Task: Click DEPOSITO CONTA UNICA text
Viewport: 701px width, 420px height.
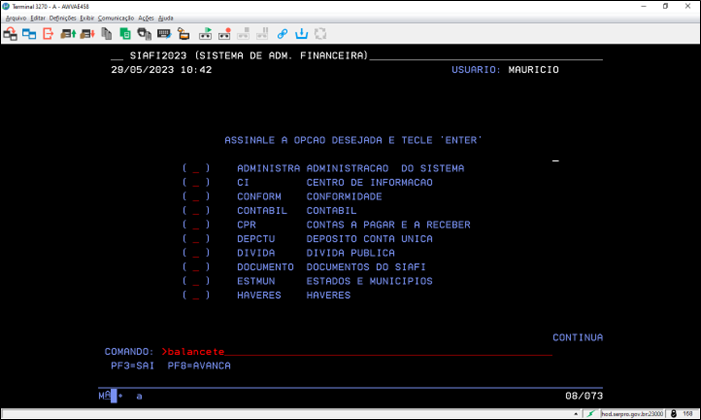Action: [x=369, y=239]
